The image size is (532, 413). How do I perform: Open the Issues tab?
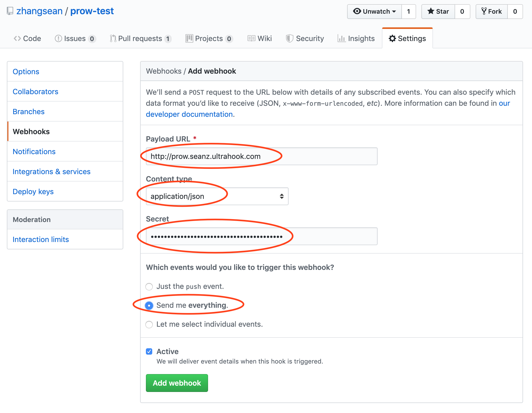pyautogui.click(x=75, y=38)
